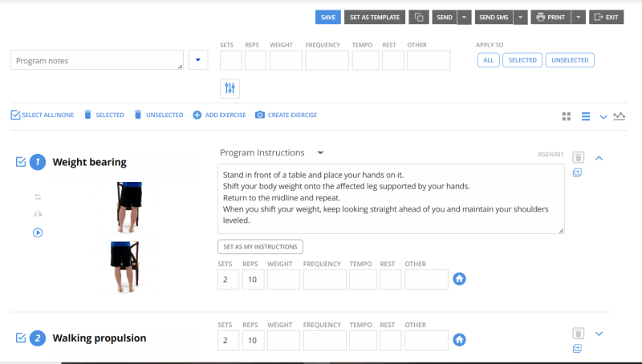Image resolution: width=642 pixels, height=364 pixels.
Task: Click the Walking propulsion exercise title
Action: click(100, 338)
